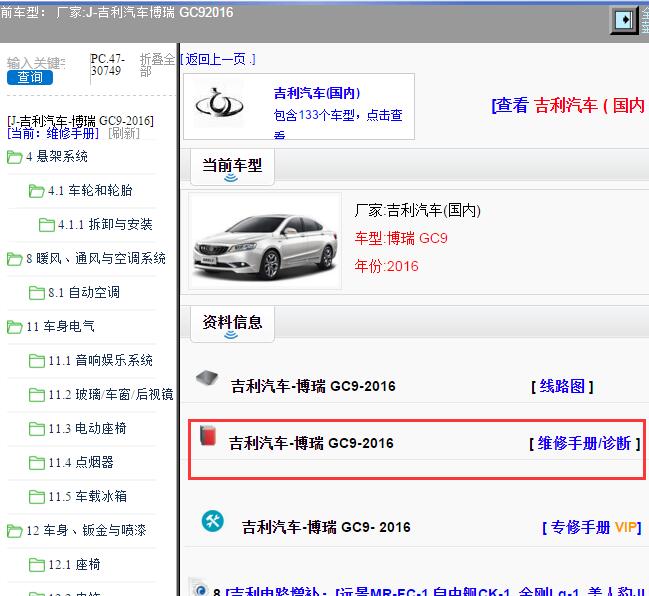Click the 当前：维修手册 link
This screenshot has height=596, width=649.
(x=53, y=133)
